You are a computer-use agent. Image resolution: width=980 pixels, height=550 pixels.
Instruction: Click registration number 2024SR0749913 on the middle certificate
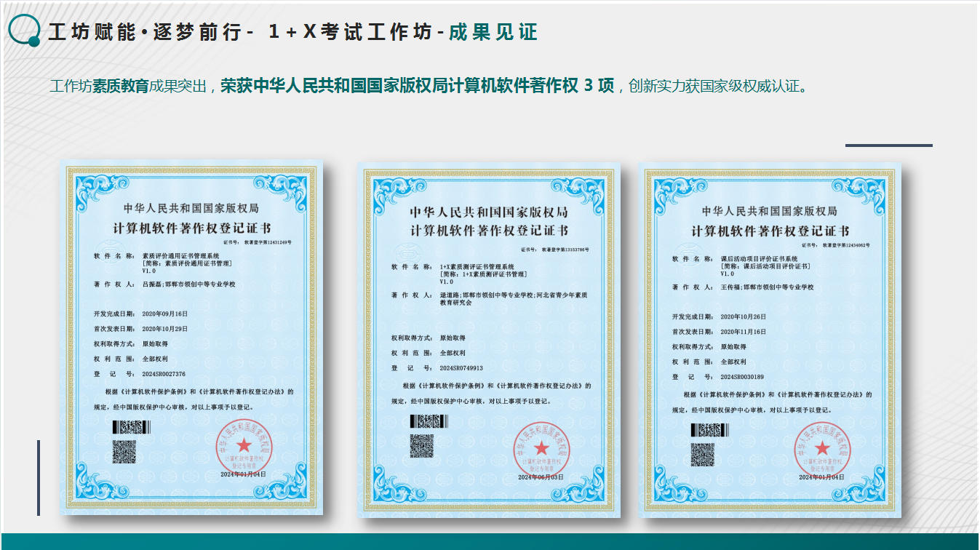pyautogui.click(x=461, y=367)
